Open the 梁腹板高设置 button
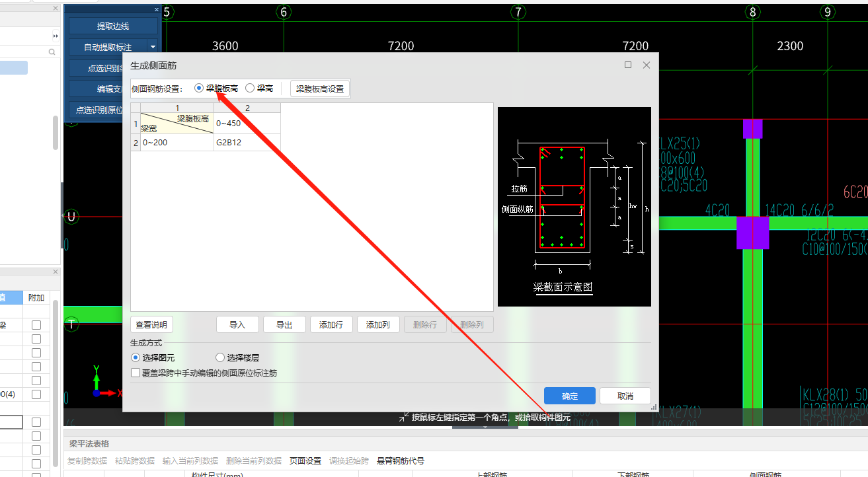 [320, 89]
